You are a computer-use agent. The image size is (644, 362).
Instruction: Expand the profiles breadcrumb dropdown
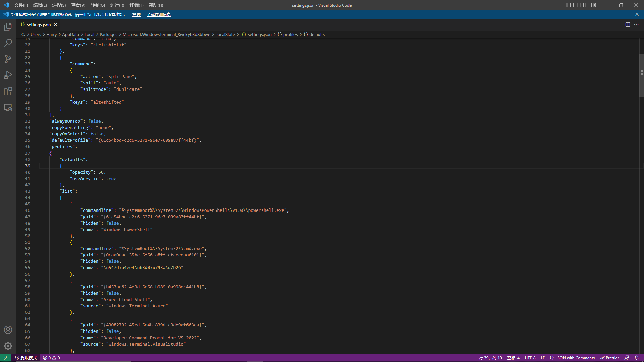pos(290,34)
